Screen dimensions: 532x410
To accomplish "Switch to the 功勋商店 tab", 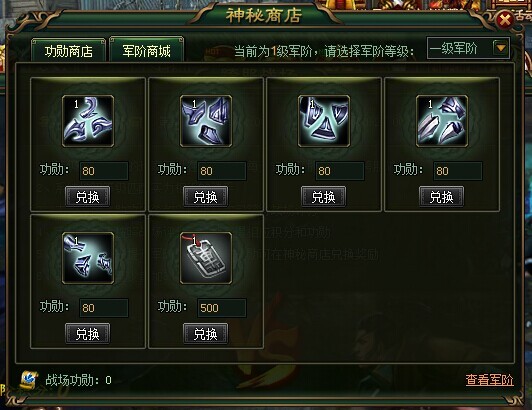I will 69,51.
